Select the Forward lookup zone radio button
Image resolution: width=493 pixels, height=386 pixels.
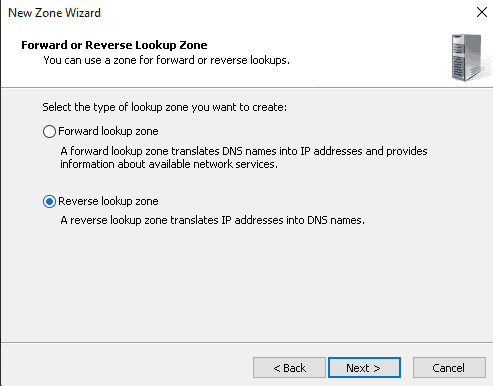tap(49, 131)
